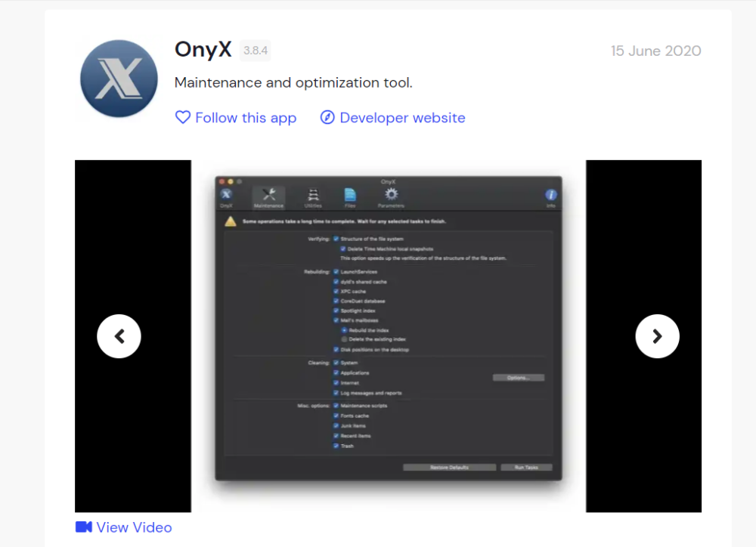
Task: Select the Delete the existing index radio
Action: pos(344,339)
